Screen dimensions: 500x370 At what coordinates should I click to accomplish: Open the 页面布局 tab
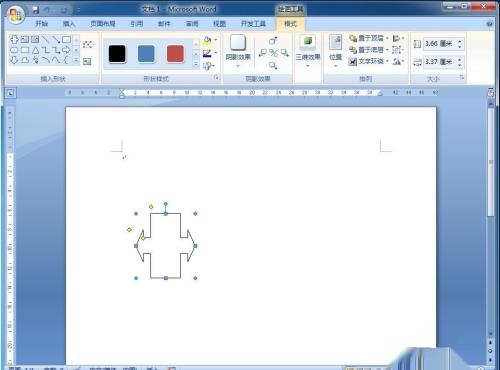coord(103,24)
